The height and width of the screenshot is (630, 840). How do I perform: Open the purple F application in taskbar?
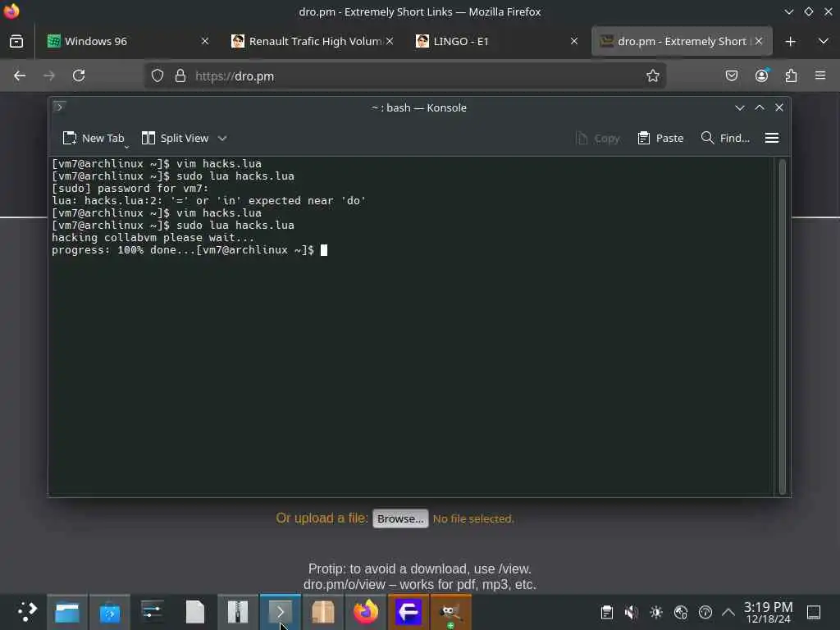click(409, 612)
